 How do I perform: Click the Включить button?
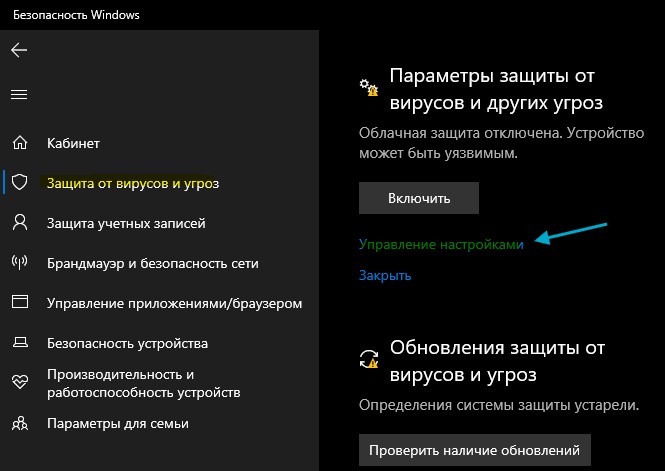419,198
